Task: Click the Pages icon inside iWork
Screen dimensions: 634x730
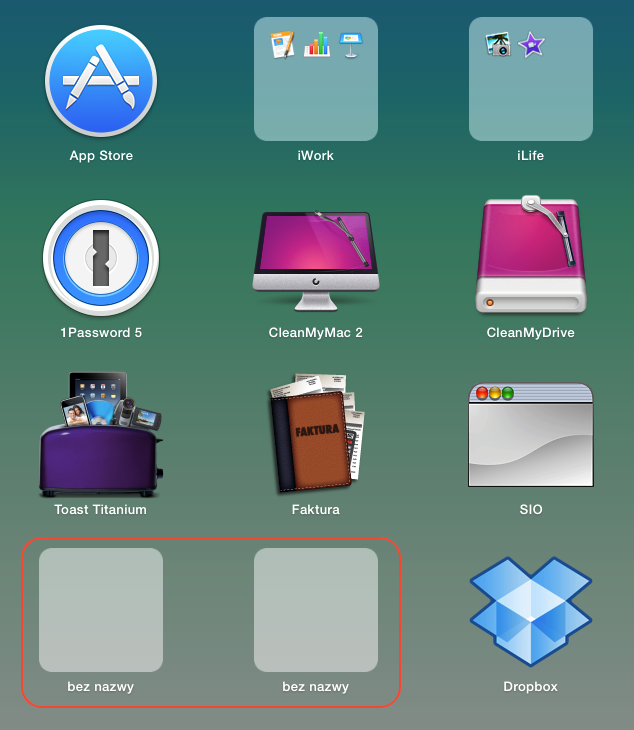Action: click(283, 45)
